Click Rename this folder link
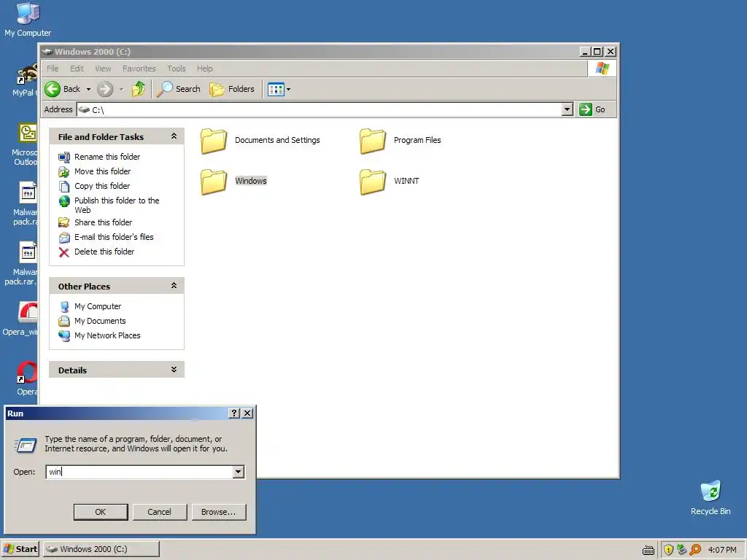 [107, 157]
